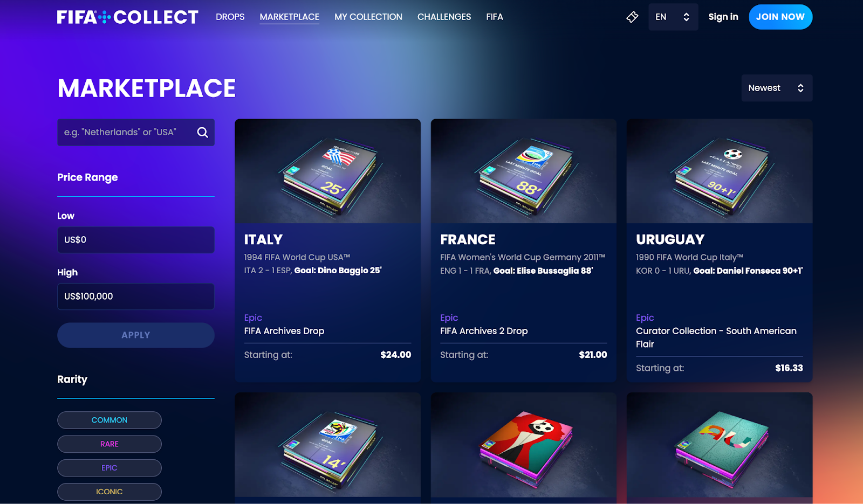This screenshot has height=504, width=863.
Task: Toggle the ICONIC rarity filter
Action: pos(109,492)
